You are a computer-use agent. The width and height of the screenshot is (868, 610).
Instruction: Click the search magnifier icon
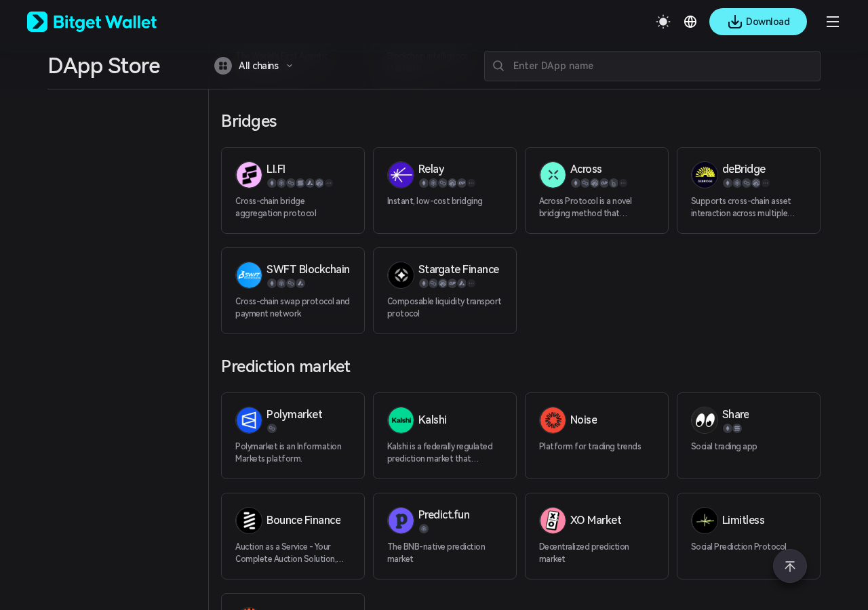(498, 66)
